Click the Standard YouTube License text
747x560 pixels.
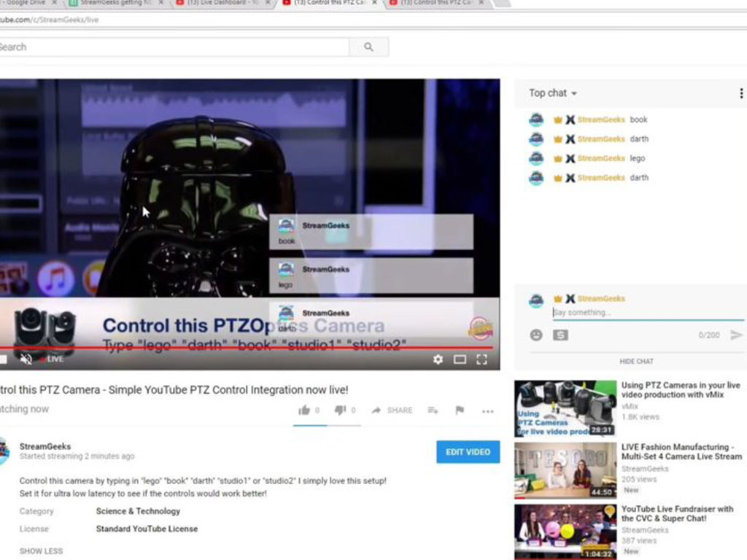tap(147, 529)
